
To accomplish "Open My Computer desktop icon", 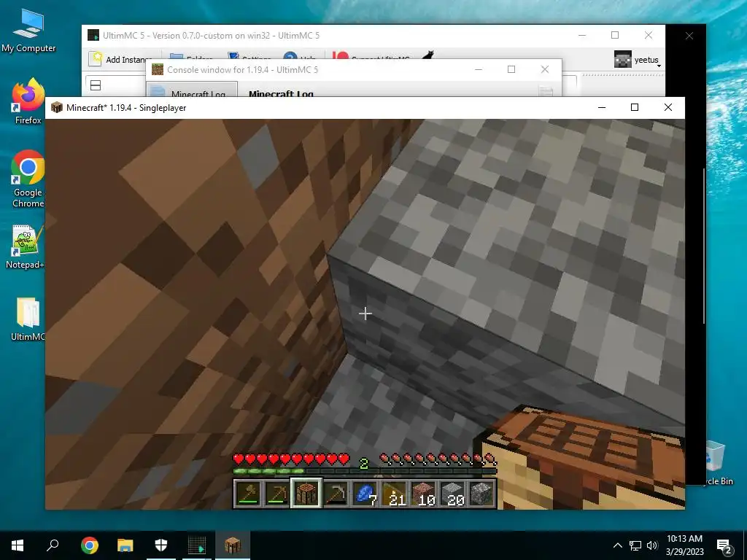I will click(28, 30).
